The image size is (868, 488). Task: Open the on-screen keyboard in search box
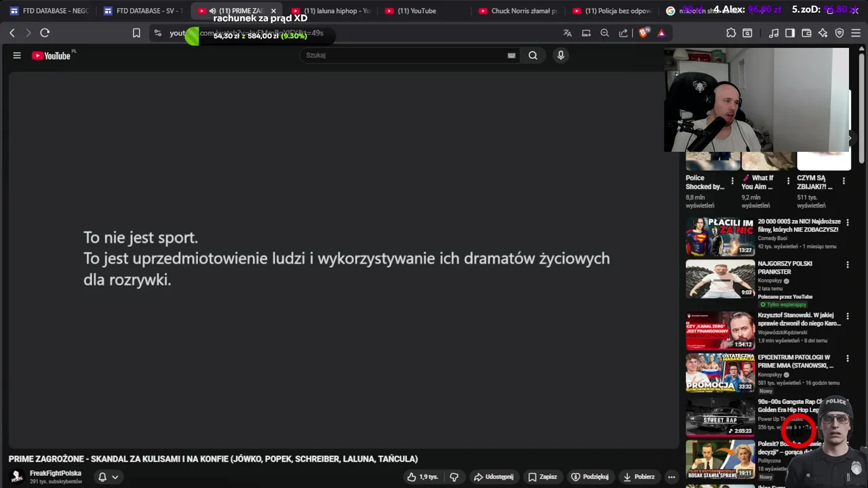click(511, 56)
